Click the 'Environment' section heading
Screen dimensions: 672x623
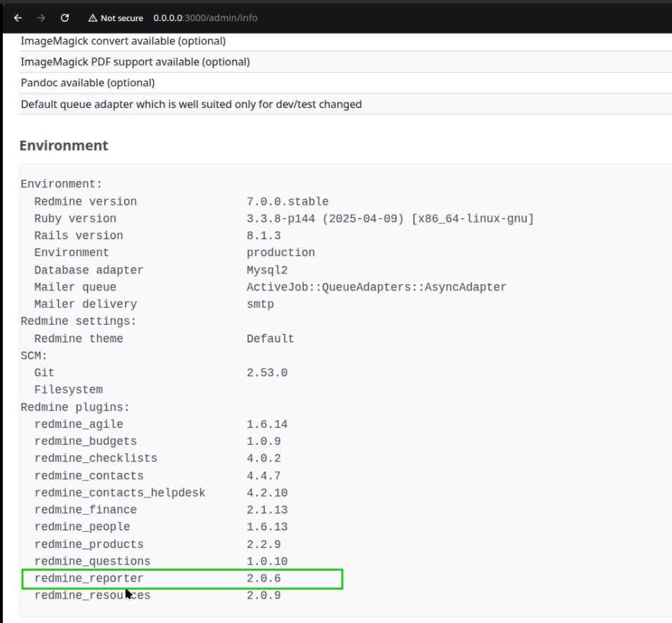64,145
